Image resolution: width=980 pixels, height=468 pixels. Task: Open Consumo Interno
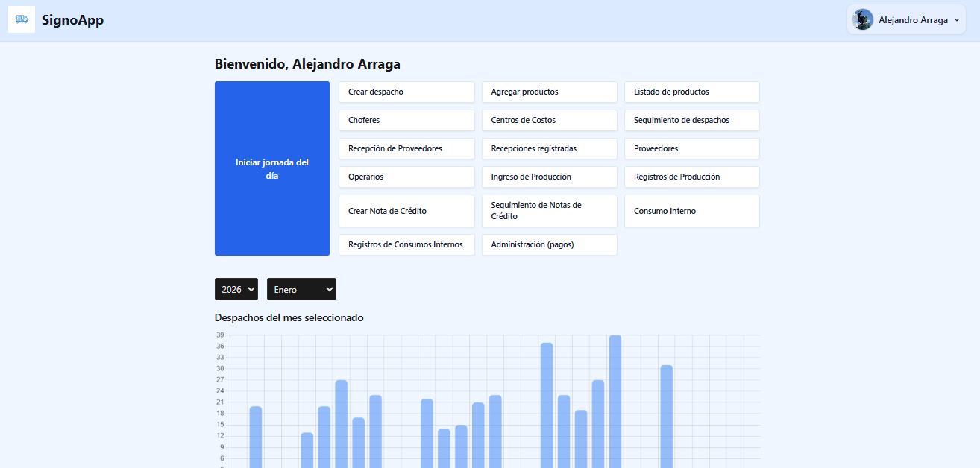point(691,211)
